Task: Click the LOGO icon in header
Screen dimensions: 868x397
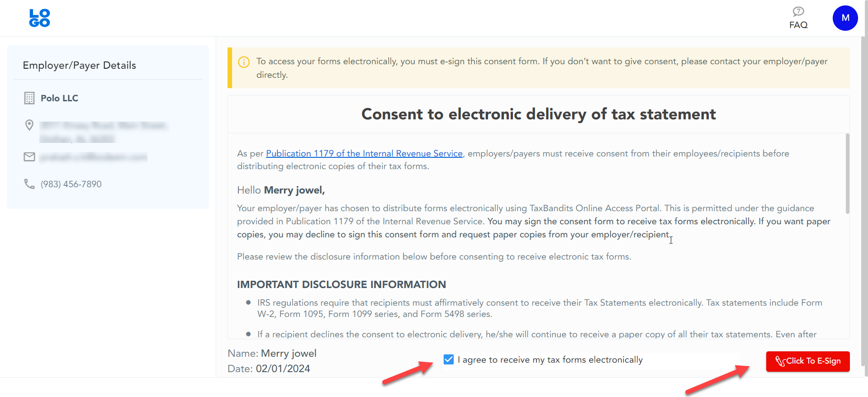Action: pyautogui.click(x=39, y=18)
